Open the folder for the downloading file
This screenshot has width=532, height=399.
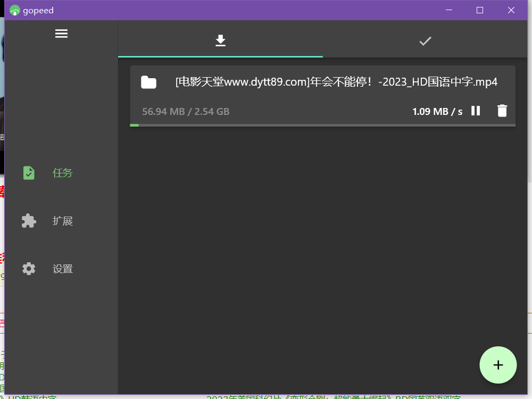click(x=148, y=82)
